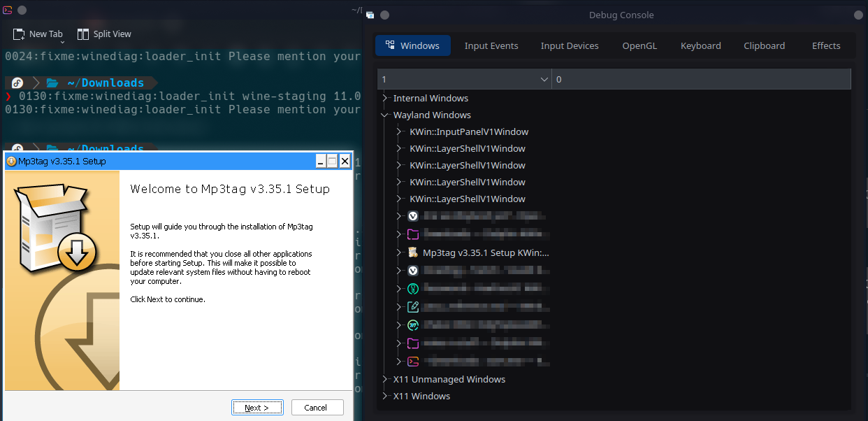Click the round green badge icon in tree
The width and height of the screenshot is (868, 421).
click(412, 325)
